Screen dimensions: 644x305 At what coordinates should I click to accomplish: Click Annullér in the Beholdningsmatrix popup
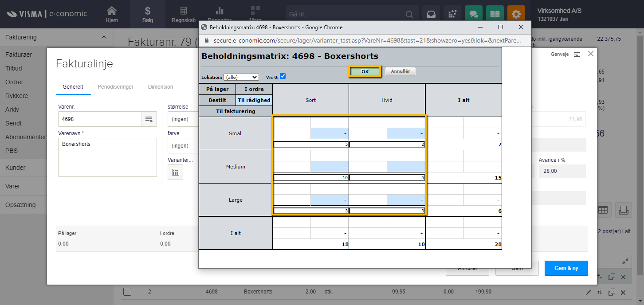(401, 71)
